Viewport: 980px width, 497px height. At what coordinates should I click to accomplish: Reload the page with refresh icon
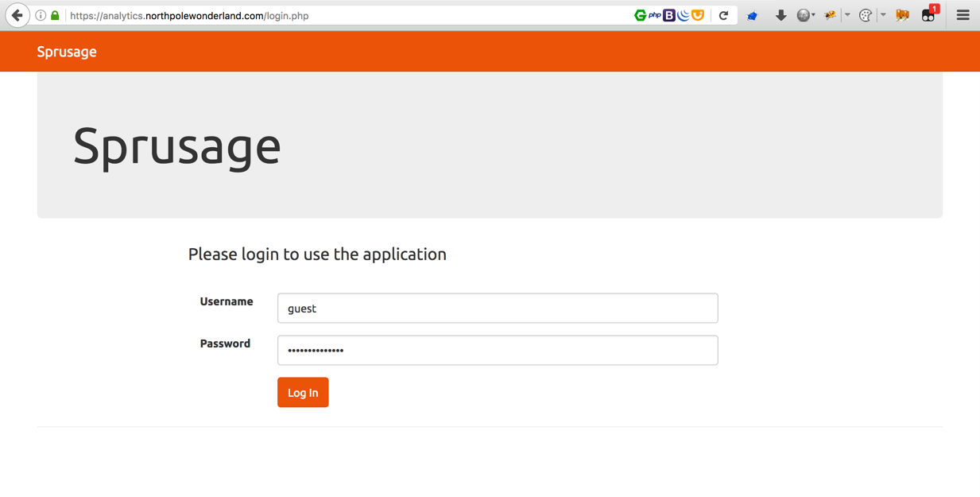[723, 15]
